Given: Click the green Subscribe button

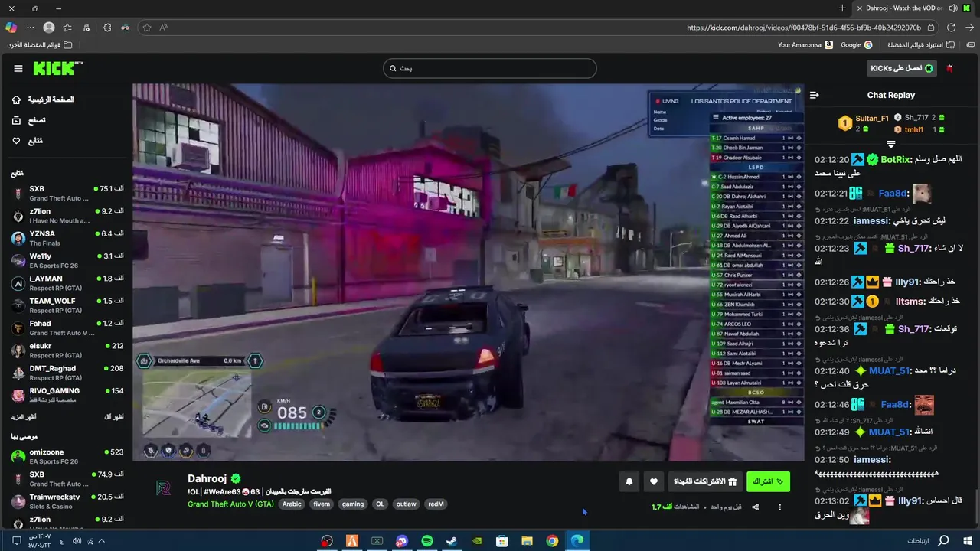Looking at the screenshot, I should click(x=768, y=481).
